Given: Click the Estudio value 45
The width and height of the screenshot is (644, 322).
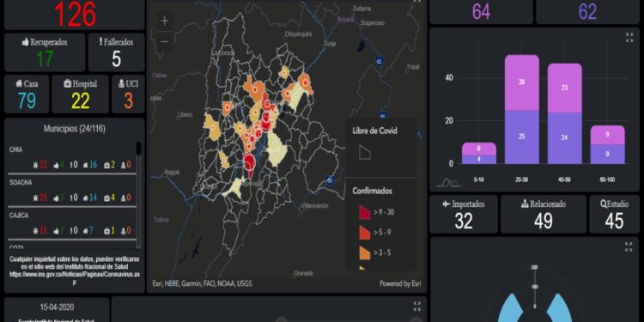Looking at the screenshot, I should 615,221.
